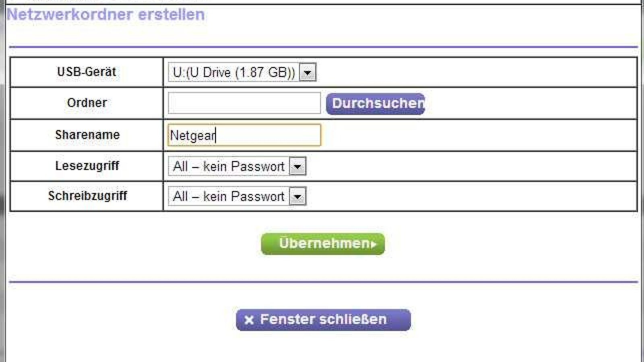Click the Sharename label cell
The width and height of the screenshot is (644, 362).
pyautogui.click(x=87, y=135)
